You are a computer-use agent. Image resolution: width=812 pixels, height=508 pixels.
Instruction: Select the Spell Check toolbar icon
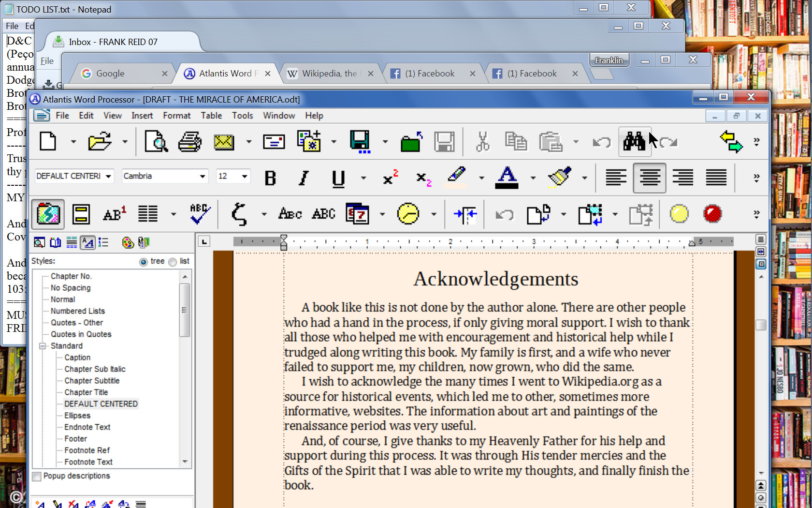tap(200, 214)
